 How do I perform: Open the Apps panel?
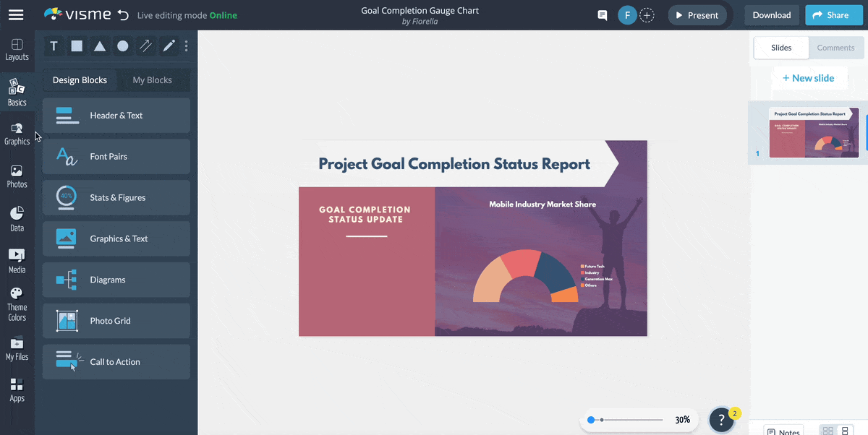click(17, 391)
